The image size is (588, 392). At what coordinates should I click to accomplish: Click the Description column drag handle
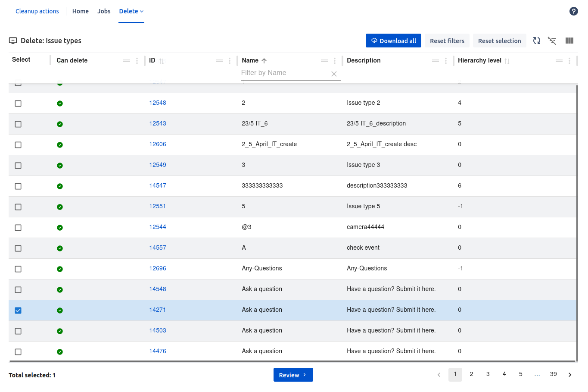coord(436,61)
